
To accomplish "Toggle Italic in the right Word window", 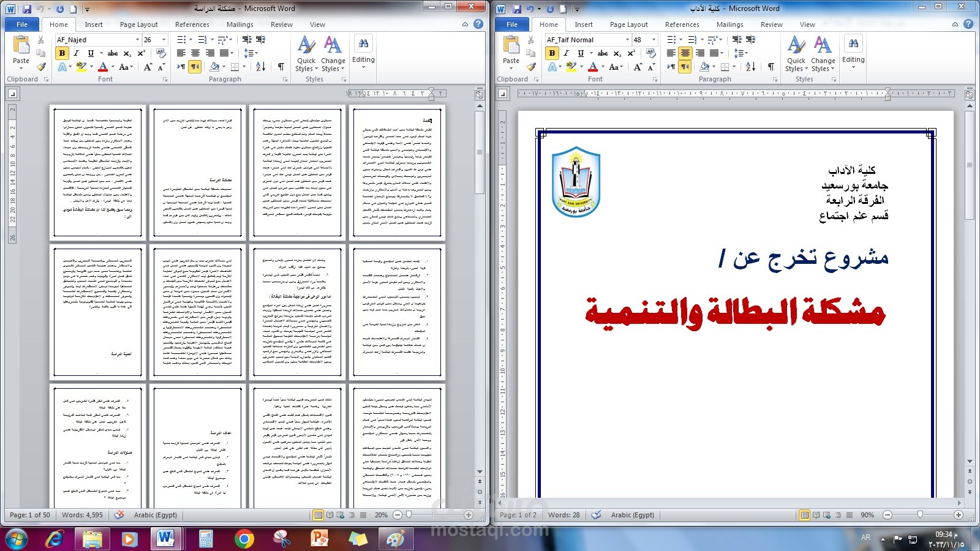I will (x=566, y=53).
